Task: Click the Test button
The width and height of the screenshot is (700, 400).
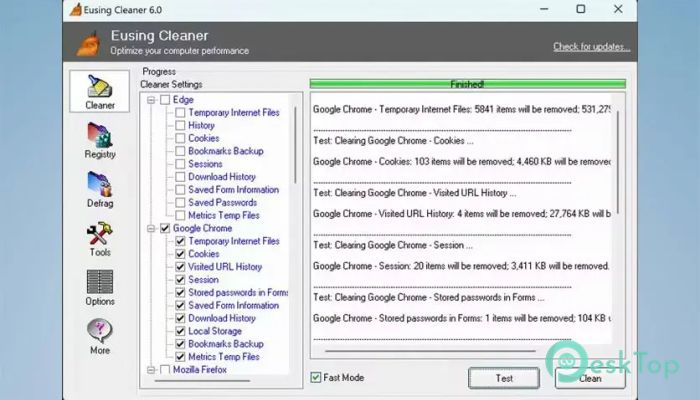Action: (x=504, y=378)
